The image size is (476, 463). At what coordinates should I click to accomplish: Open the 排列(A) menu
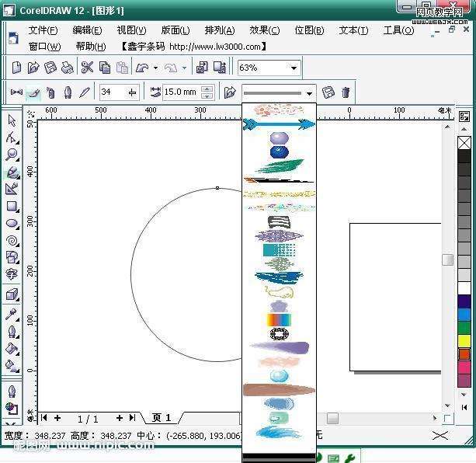click(x=220, y=30)
